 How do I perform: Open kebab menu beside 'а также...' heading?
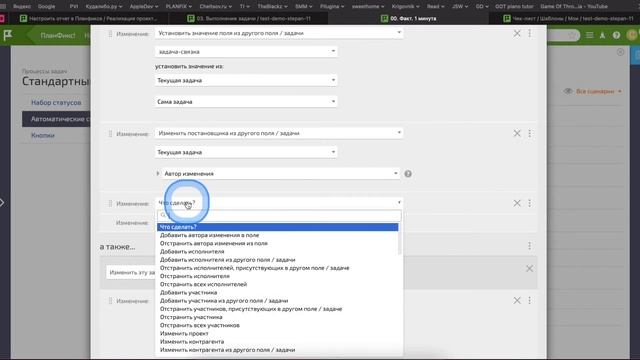[529, 246]
